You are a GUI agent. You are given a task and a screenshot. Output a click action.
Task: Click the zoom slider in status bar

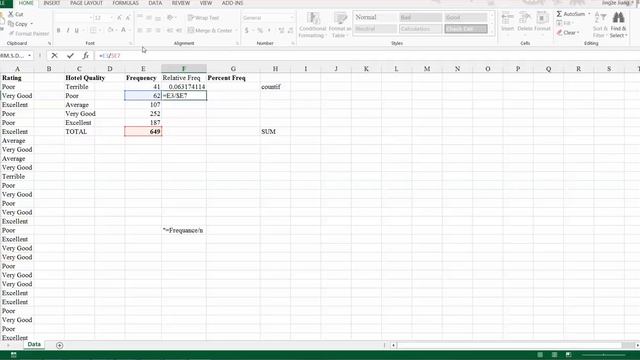pos(604,355)
